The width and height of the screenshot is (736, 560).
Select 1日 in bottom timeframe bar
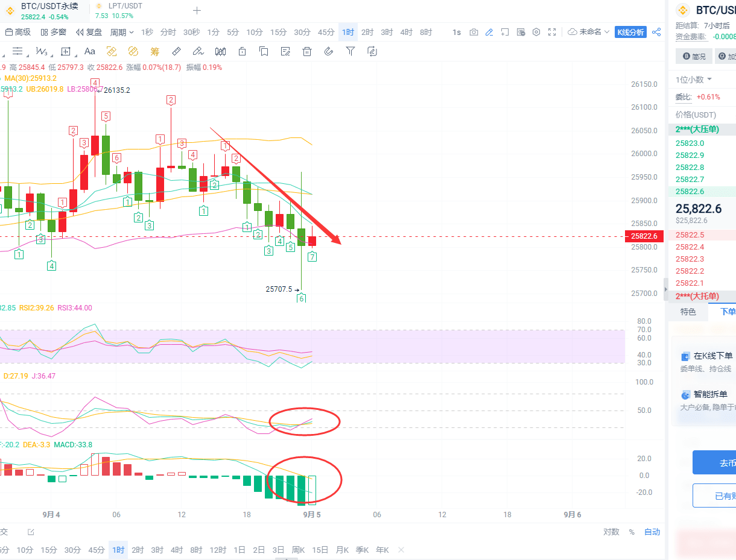(x=240, y=550)
